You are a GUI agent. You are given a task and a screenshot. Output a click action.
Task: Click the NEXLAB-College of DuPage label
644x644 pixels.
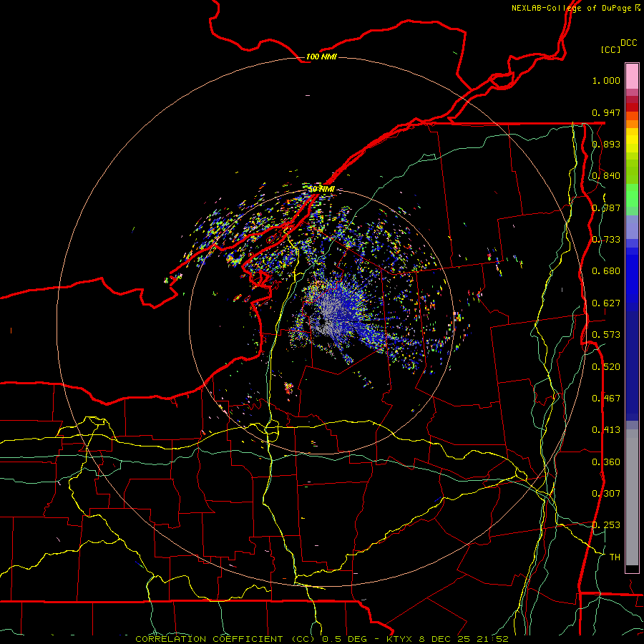click(x=575, y=8)
